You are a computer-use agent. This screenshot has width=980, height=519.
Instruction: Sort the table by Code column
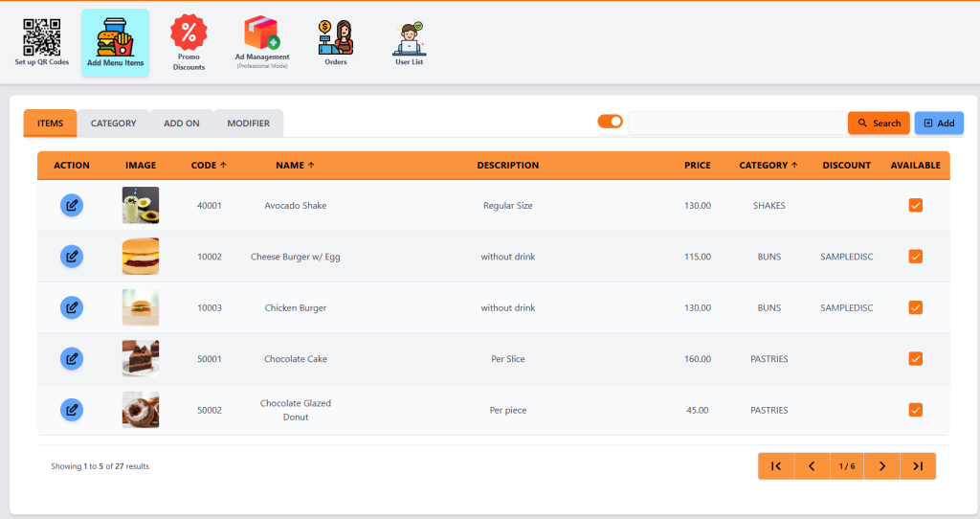tap(209, 166)
